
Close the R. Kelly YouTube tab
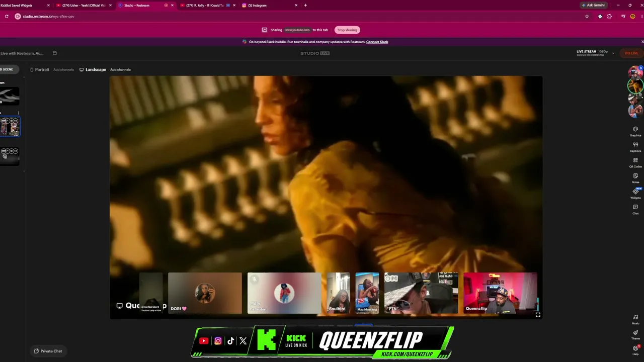[x=234, y=6]
